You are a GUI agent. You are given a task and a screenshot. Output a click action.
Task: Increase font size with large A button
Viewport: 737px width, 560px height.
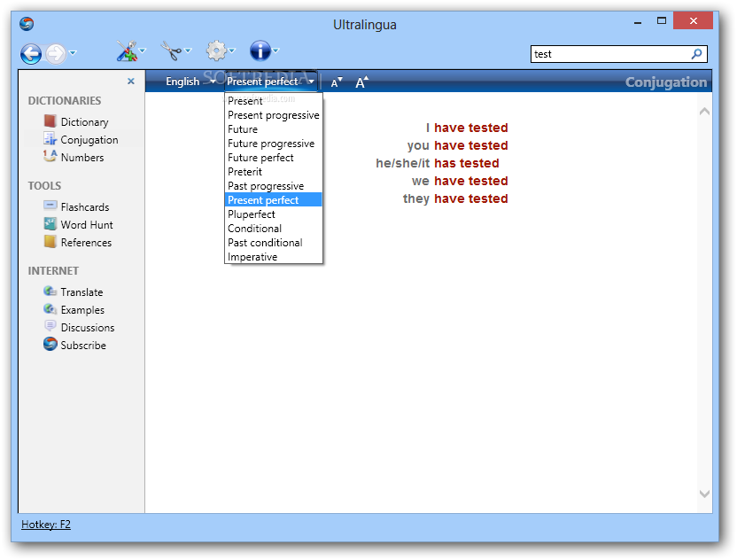(361, 82)
